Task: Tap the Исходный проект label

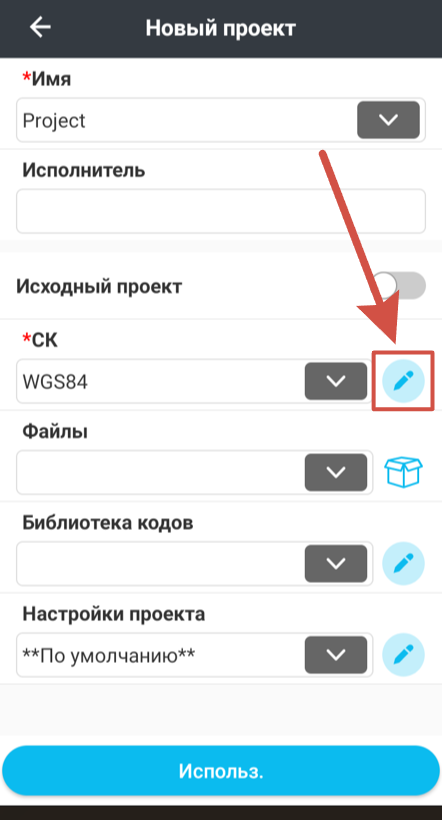Action: coord(99,287)
